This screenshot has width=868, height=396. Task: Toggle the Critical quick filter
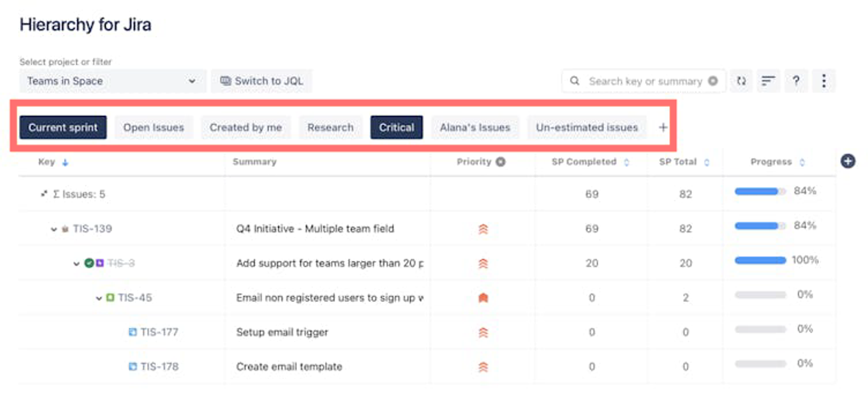pos(397,128)
